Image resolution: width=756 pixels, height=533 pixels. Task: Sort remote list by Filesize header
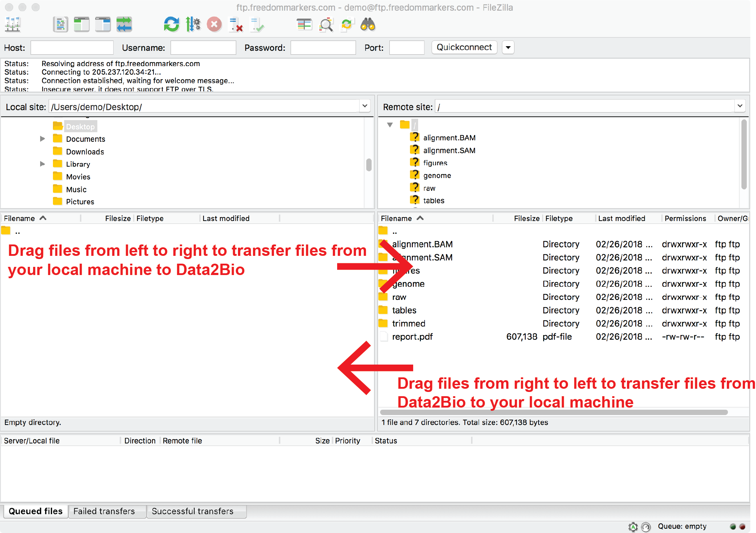[518, 218]
